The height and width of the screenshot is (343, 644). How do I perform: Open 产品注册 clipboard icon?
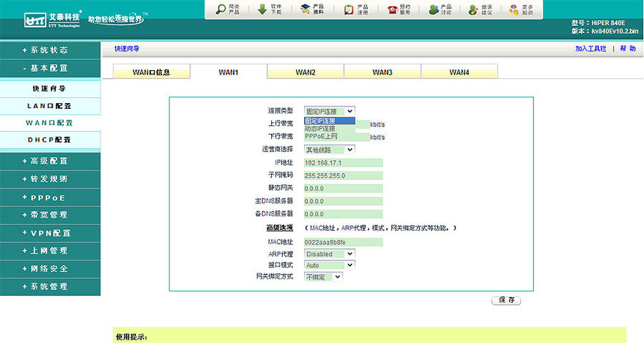coord(348,9)
